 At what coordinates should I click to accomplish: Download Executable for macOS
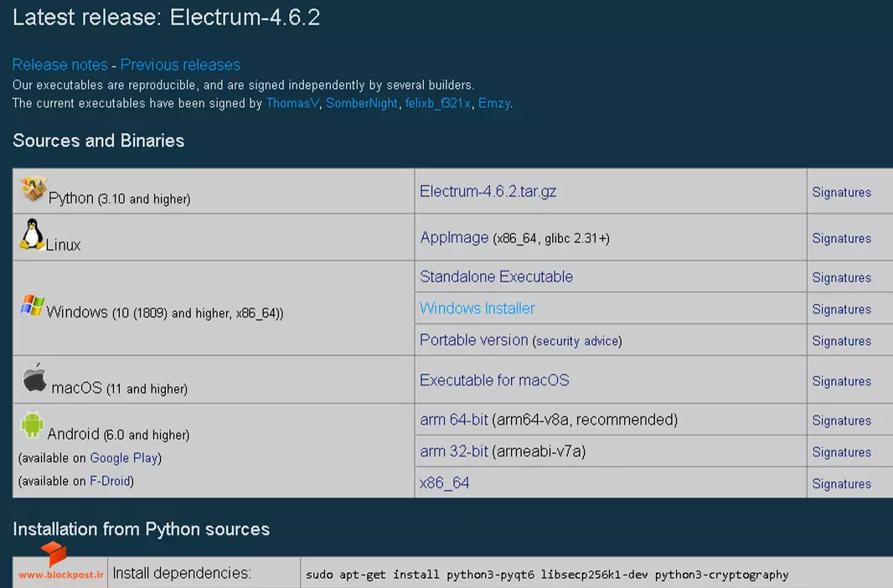494,380
